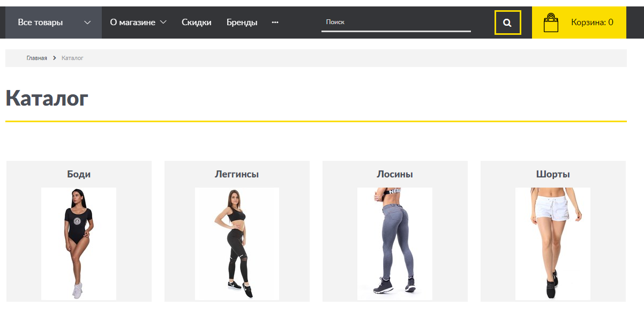Expand the О магазине dropdown arrow

[x=163, y=23]
